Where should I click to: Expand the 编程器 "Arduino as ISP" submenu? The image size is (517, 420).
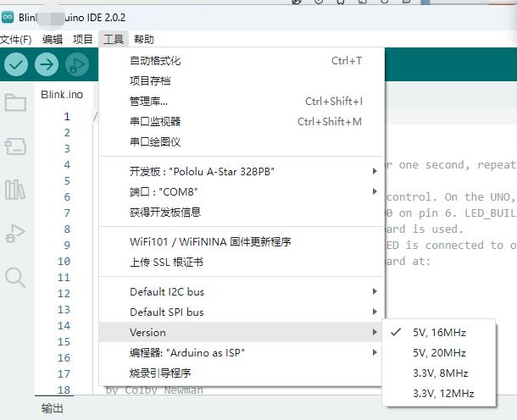tap(242, 353)
